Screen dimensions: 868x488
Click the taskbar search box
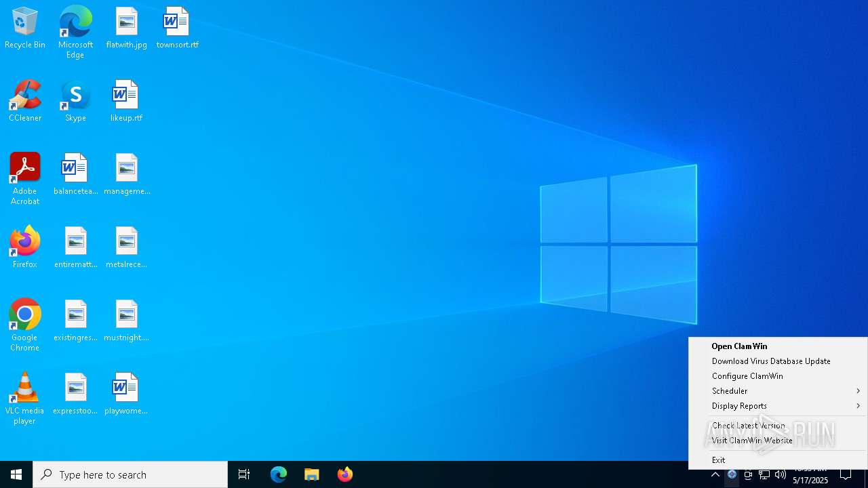coord(130,474)
